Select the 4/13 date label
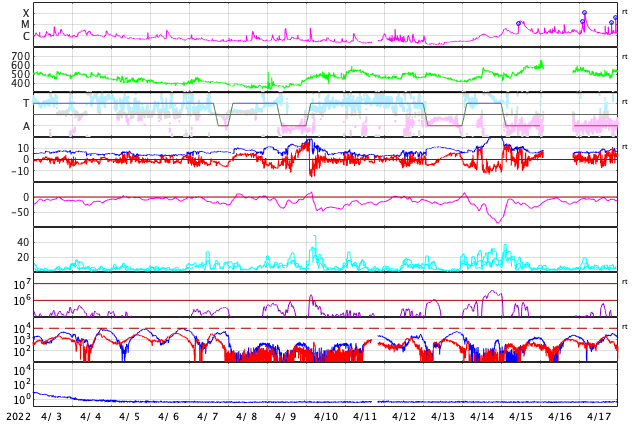Image resolution: width=634 pixels, height=424 pixels. click(x=443, y=417)
